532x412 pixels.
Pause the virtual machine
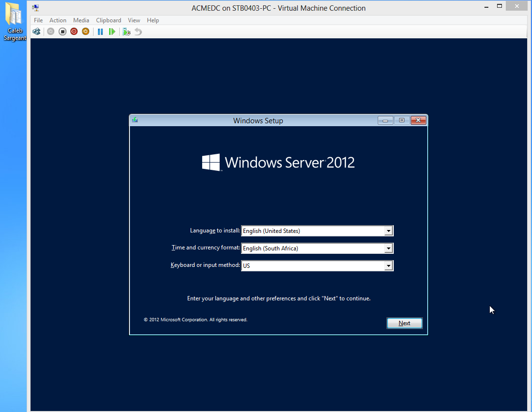tap(100, 32)
